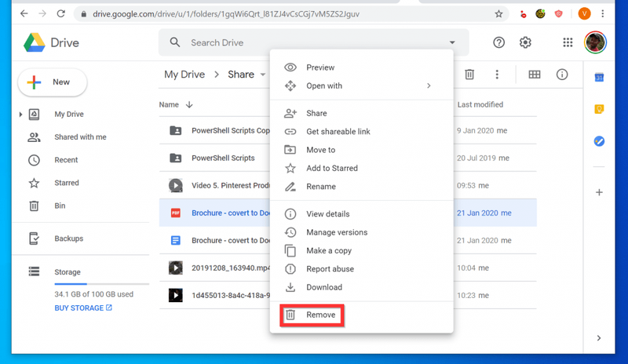
Task: Select Share from the context menu
Action: point(362,113)
